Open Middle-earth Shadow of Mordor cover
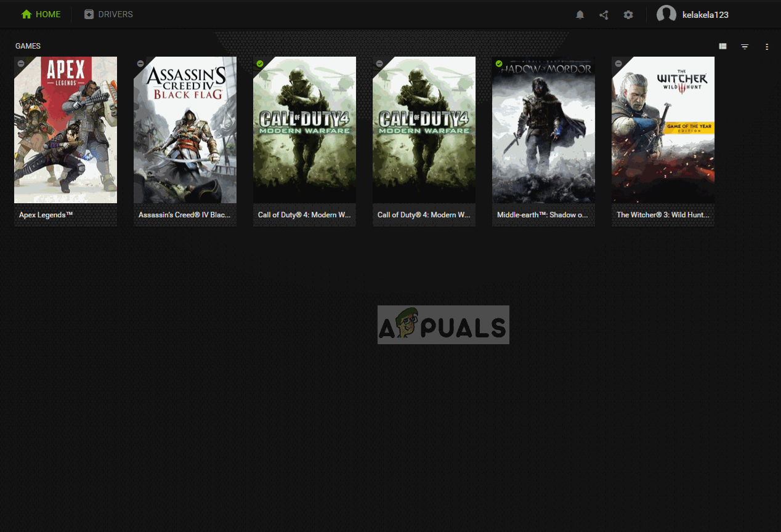The height and width of the screenshot is (532, 781). pos(544,130)
